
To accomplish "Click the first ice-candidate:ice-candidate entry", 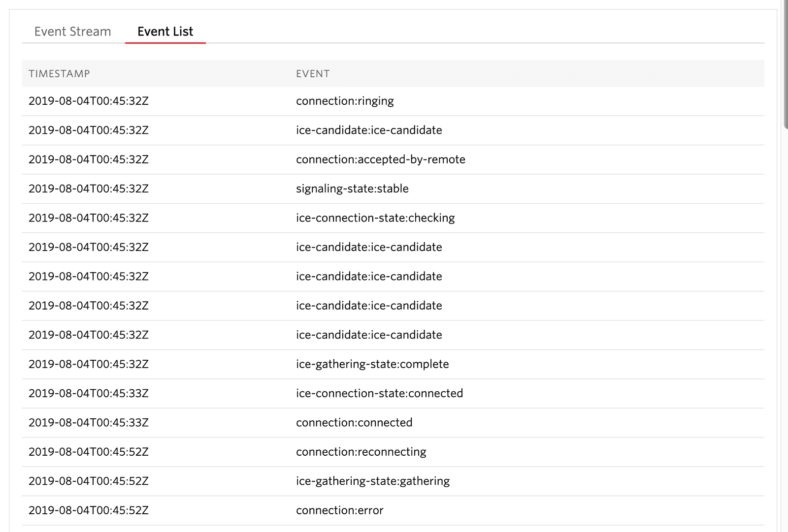I will coord(368,130).
